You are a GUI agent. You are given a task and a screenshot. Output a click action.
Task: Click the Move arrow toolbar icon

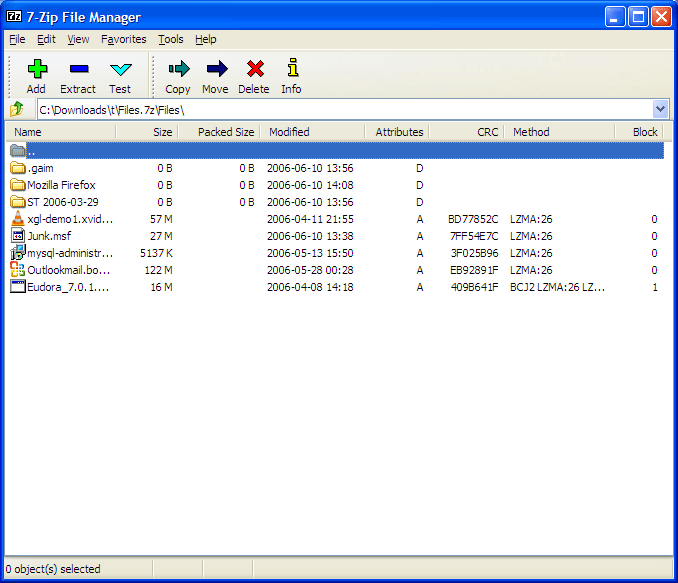217,68
